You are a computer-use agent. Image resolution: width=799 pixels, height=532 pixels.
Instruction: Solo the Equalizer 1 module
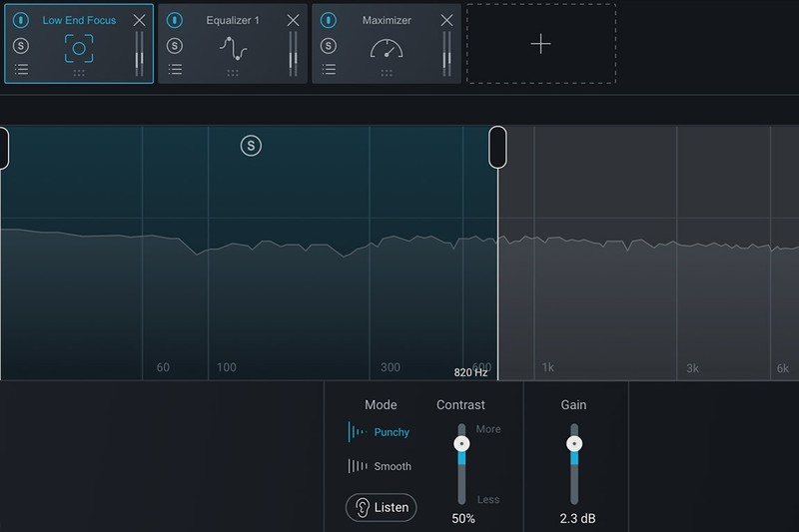(175, 46)
